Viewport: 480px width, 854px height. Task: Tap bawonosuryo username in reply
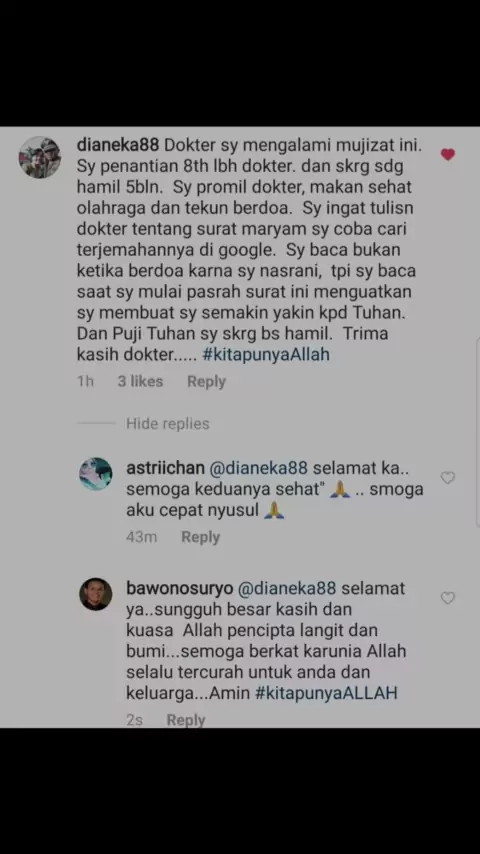(x=180, y=589)
